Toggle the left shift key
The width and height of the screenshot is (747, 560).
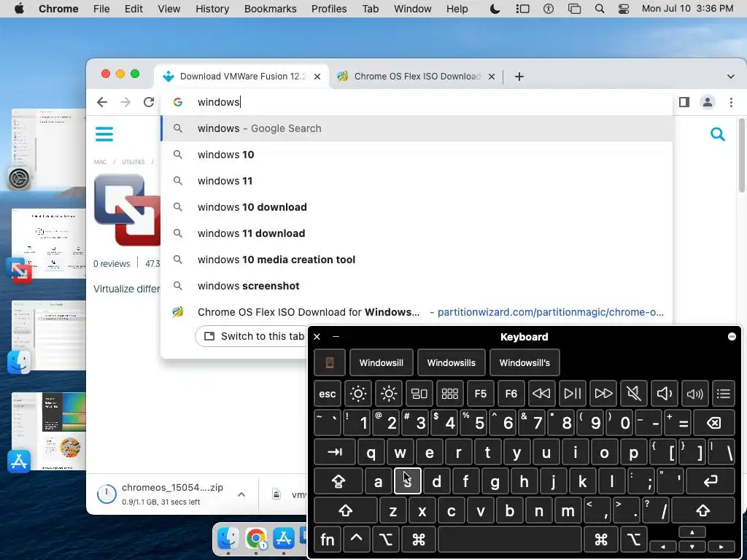345,510
